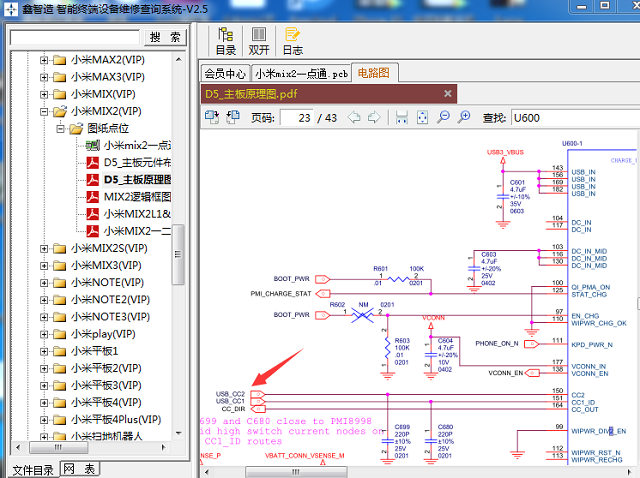Screen dimensions: 640x478
Task: Open the 小米MIX2L1& PDF file icon
Action: click(x=93, y=214)
